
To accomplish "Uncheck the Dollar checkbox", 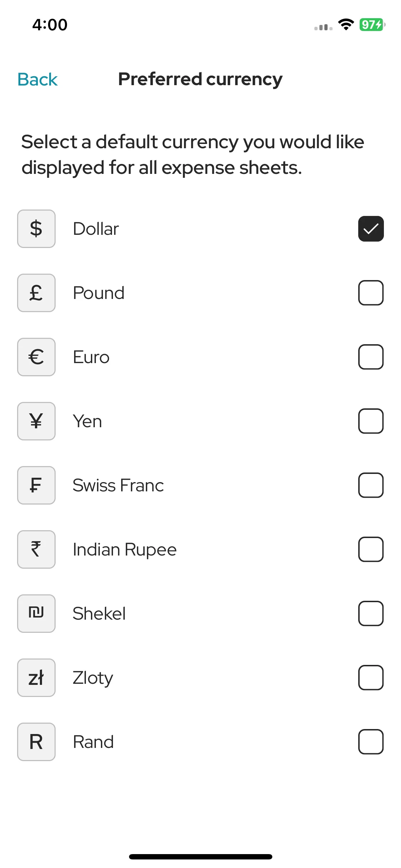I will (371, 229).
